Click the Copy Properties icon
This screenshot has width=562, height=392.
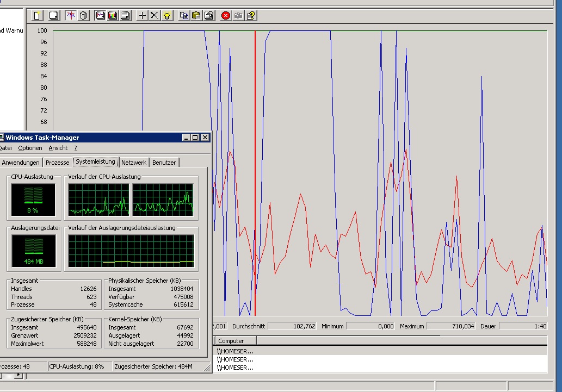click(x=184, y=15)
